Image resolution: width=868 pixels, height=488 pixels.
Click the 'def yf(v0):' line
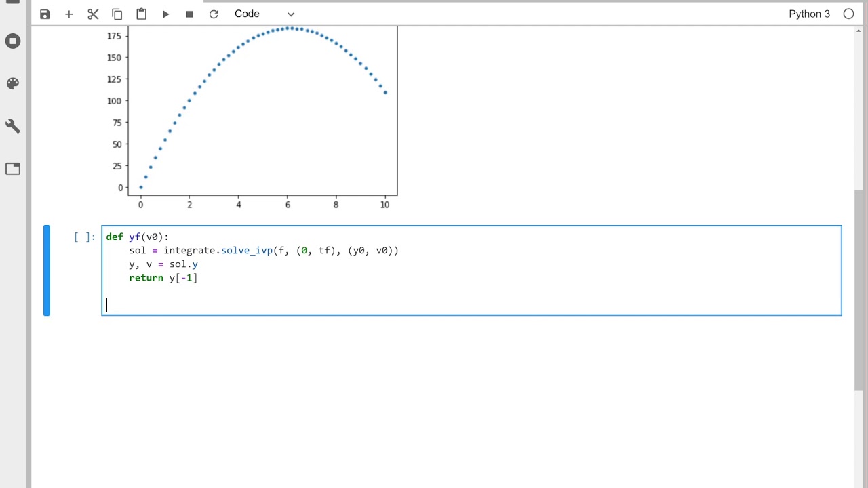coord(138,237)
